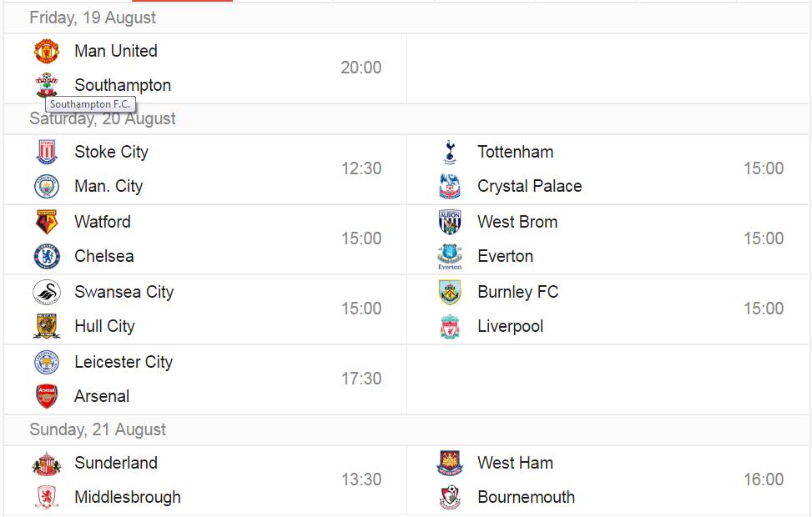Select the Stoke City 12:30 kickoff time
812x517 pixels.
pyautogui.click(x=361, y=168)
